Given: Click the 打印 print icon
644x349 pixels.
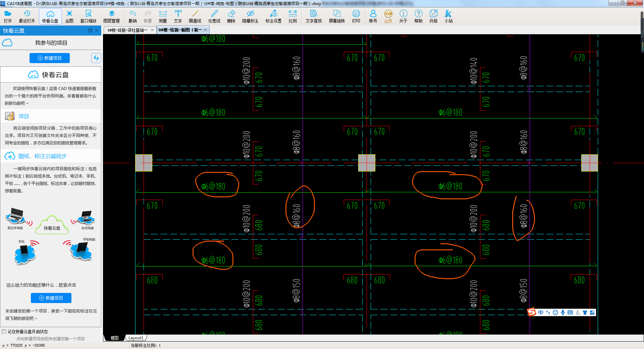Looking at the screenshot, I should pyautogui.click(x=356, y=16).
